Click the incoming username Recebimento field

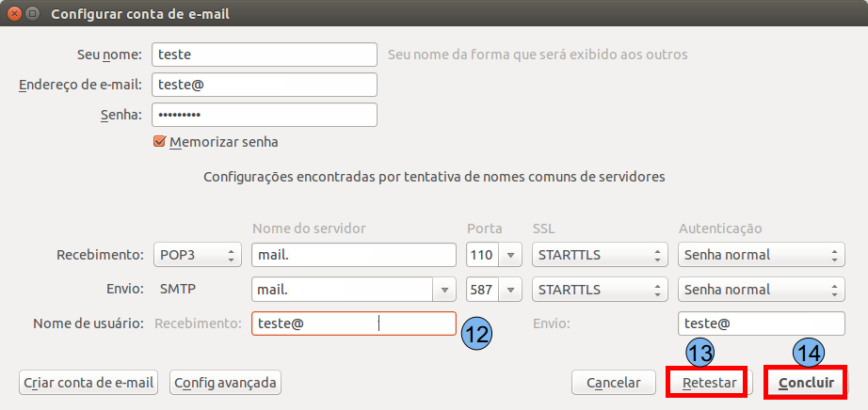click(353, 323)
